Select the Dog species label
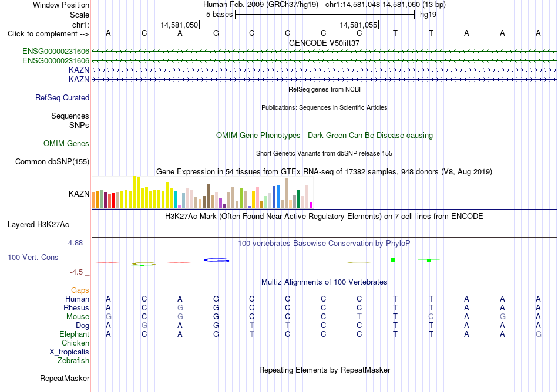 [83, 326]
